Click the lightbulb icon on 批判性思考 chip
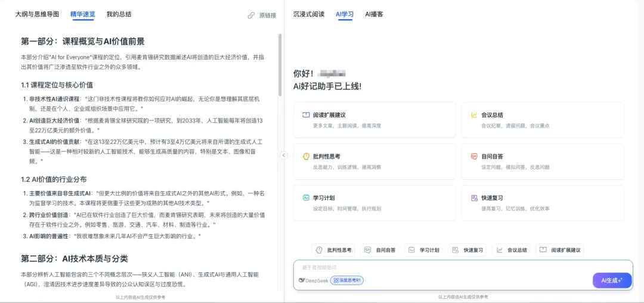 319,250
